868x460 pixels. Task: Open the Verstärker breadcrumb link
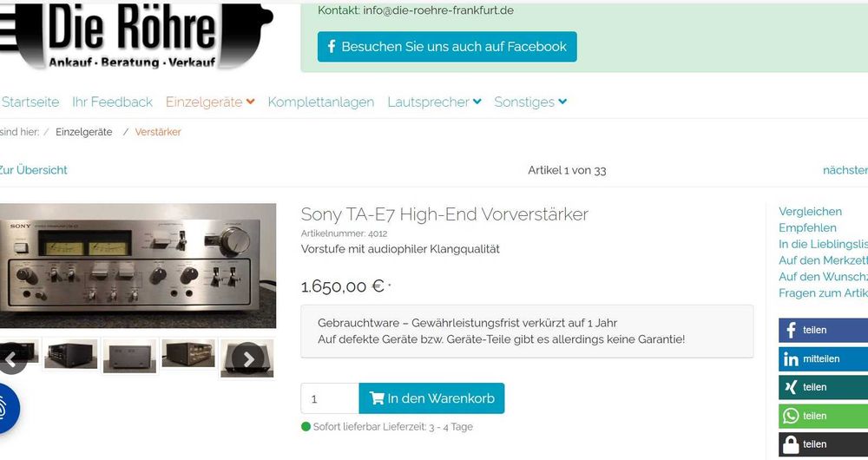point(158,132)
